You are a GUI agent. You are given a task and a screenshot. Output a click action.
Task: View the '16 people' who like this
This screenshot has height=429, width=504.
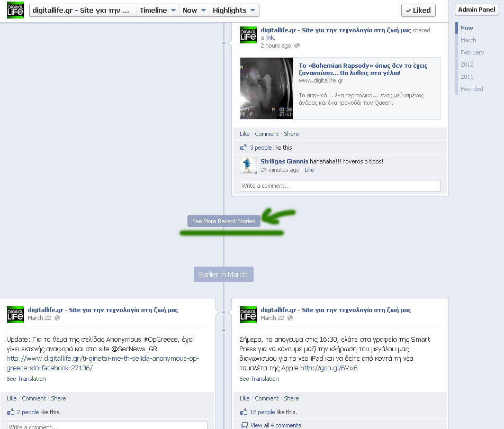pyautogui.click(x=262, y=412)
